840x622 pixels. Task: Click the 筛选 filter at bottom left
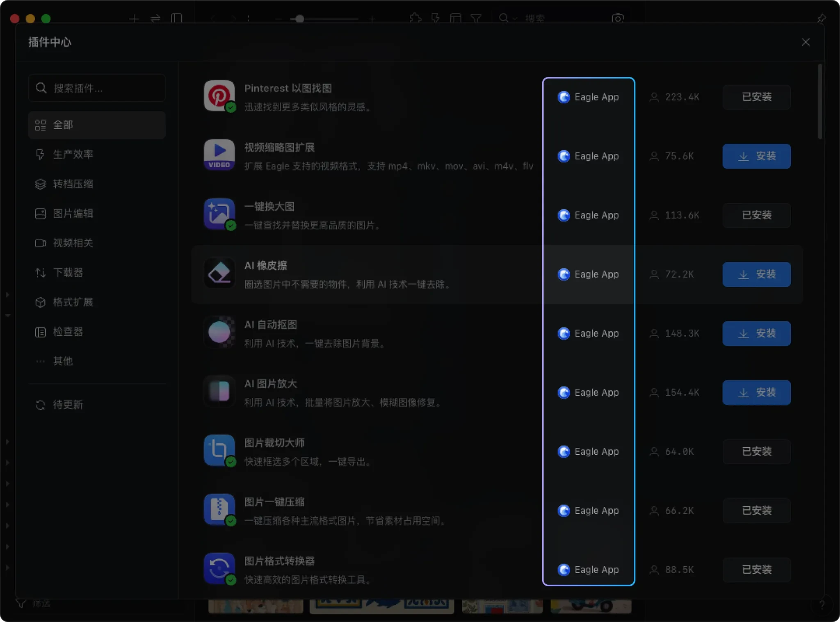click(x=33, y=604)
